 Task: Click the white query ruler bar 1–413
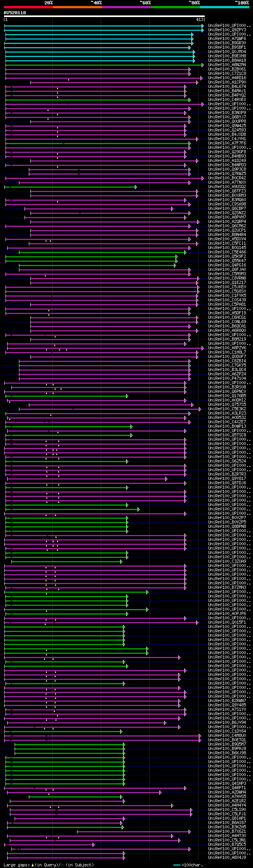[104, 16]
